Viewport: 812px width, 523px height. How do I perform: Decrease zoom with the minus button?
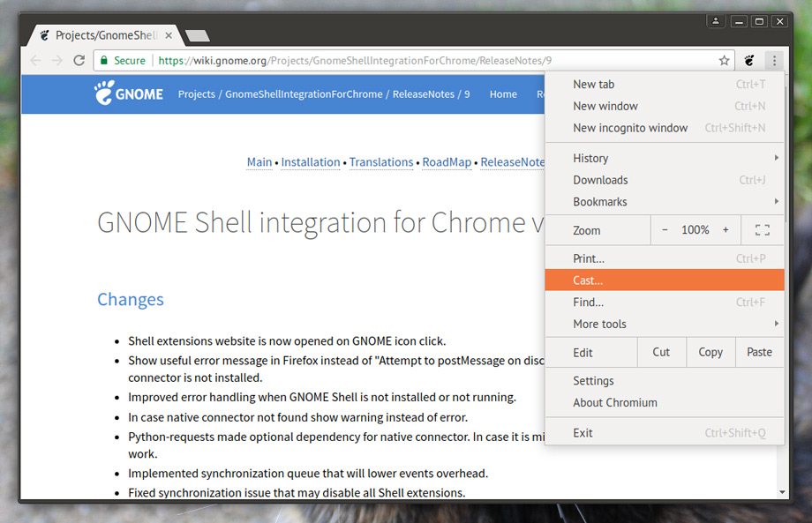click(665, 230)
